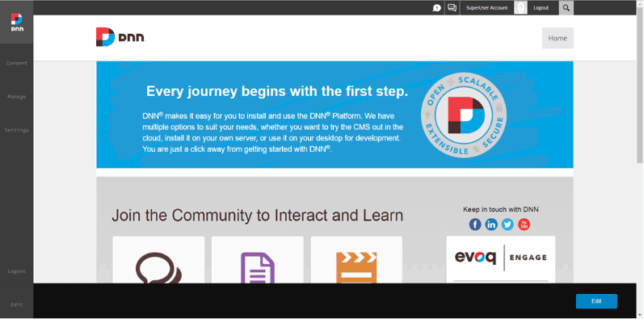Click Edit in the left sidebar

click(17, 304)
